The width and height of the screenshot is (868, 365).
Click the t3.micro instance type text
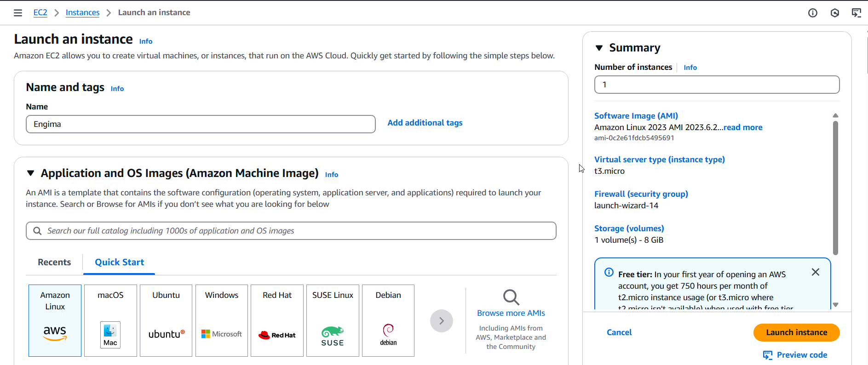[609, 171]
